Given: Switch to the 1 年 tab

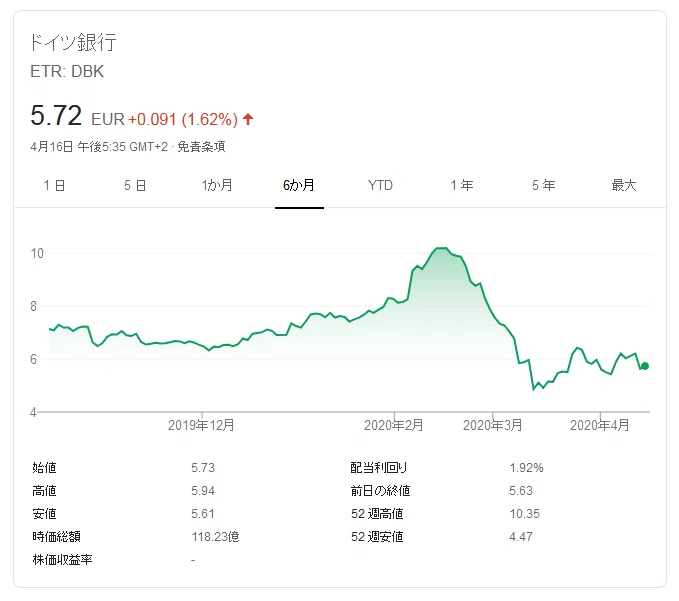Looking at the screenshot, I should pos(462,185).
